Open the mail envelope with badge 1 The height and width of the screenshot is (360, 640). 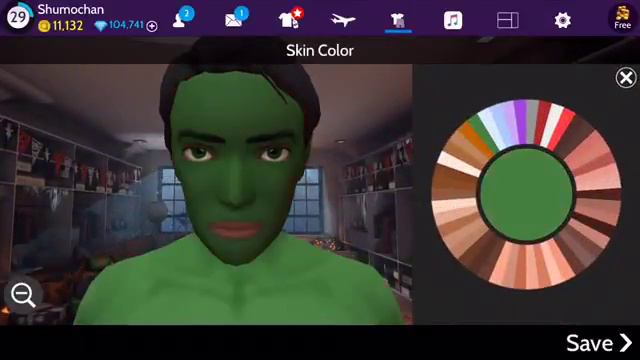(236, 18)
